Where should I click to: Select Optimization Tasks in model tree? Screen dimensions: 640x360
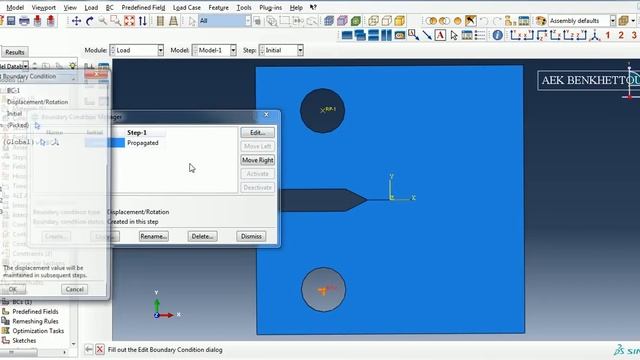coord(38,331)
